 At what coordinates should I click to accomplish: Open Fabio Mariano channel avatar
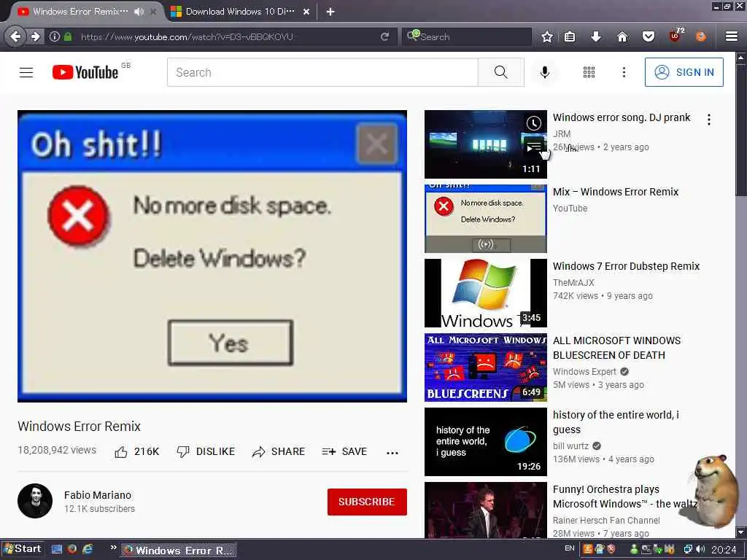[x=35, y=501]
